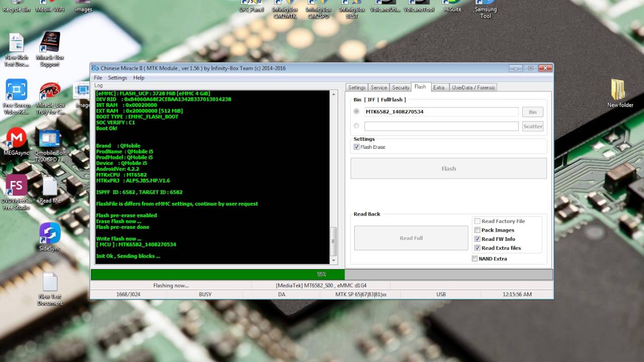Select the VolcanoUti... desktop shortcut
Image resolution: width=644 pixels, height=362 pixels.
pos(385,6)
